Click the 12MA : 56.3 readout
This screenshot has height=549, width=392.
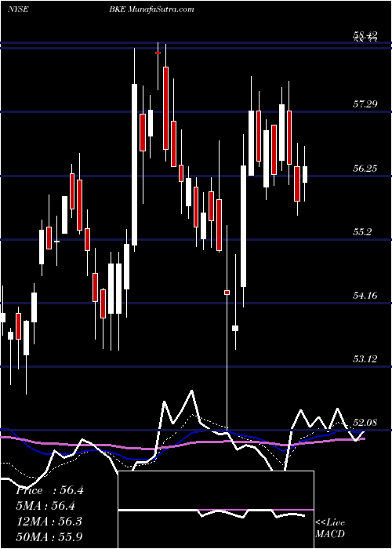pos(49,522)
